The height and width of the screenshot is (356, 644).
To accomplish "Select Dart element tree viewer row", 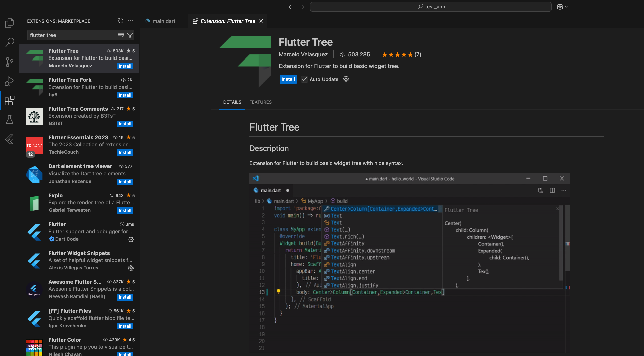I will pos(79,174).
